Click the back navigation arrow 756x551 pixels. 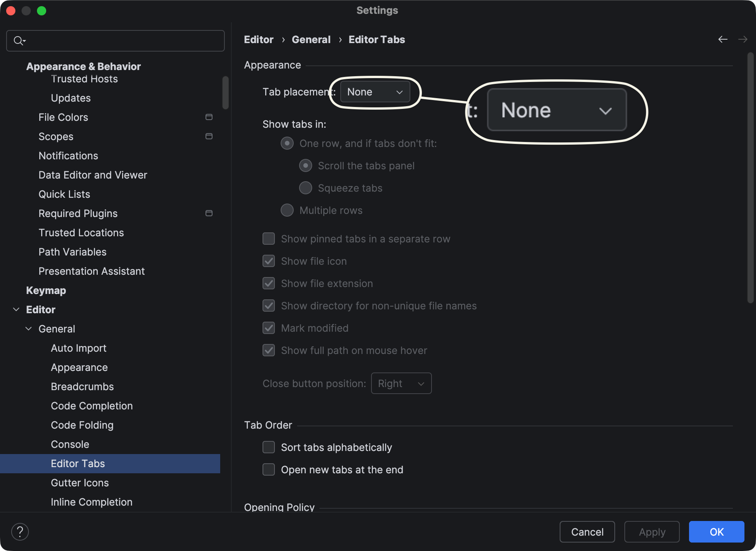tap(723, 39)
